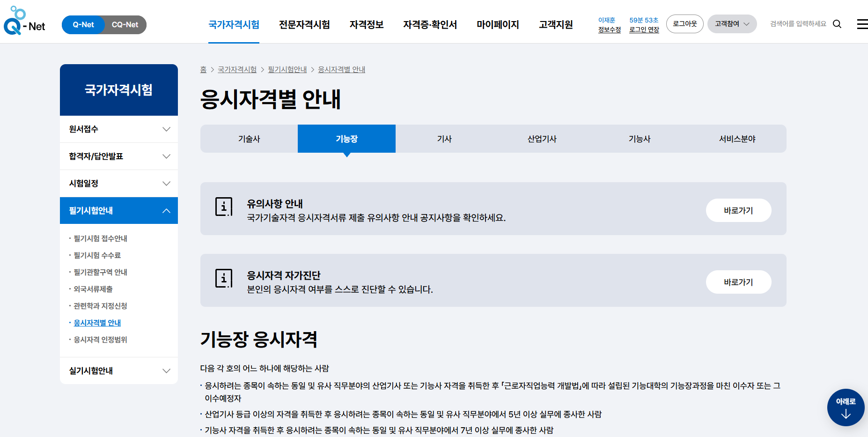This screenshot has width=868, height=437.
Task: Select the 기술사 tab
Action: point(249,139)
